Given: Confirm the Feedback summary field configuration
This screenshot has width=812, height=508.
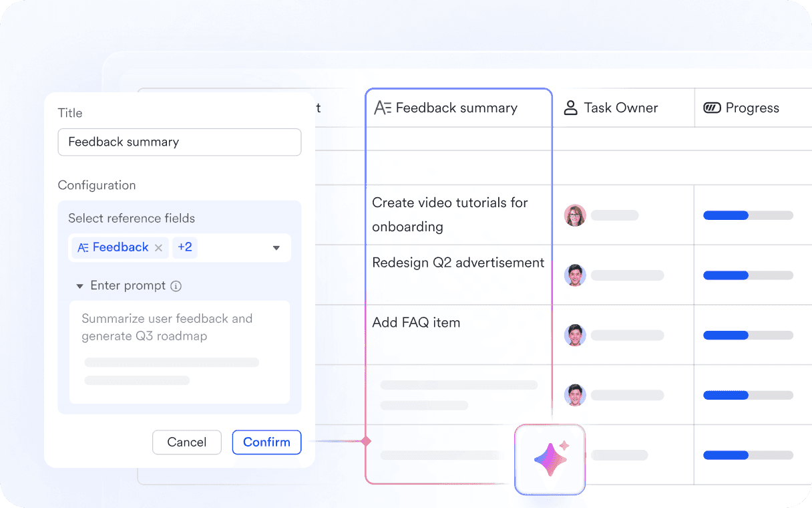Looking at the screenshot, I should point(266,442).
